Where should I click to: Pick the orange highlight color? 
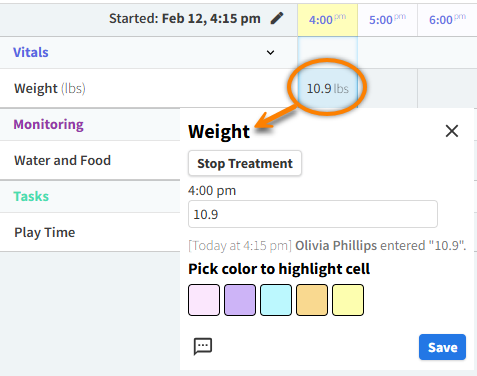click(312, 300)
